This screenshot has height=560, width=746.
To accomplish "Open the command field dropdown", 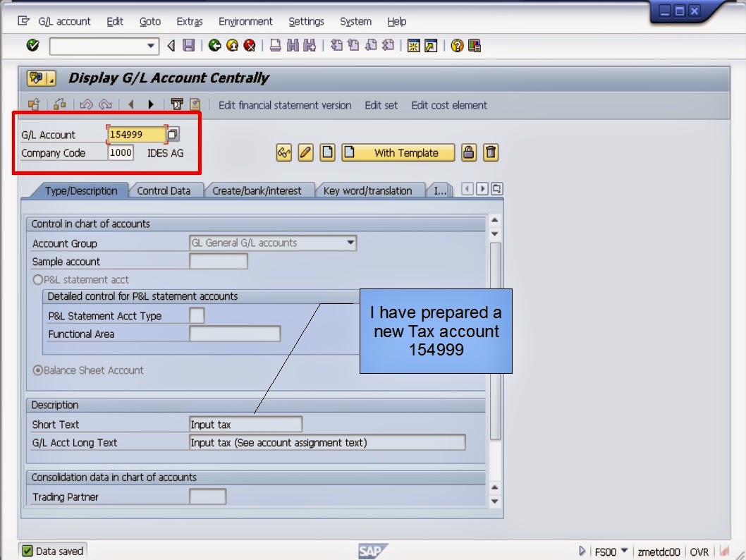I will [x=151, y=46].
